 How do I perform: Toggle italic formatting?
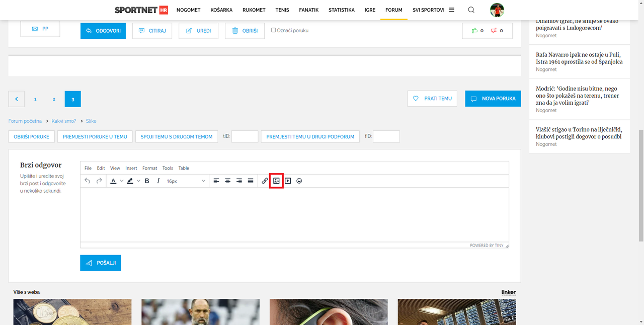pos(158,181)
